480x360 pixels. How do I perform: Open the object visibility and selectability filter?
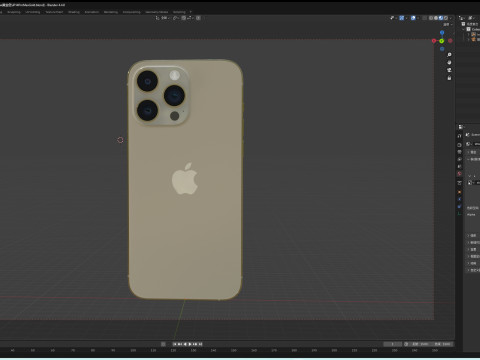coord(393,18)
